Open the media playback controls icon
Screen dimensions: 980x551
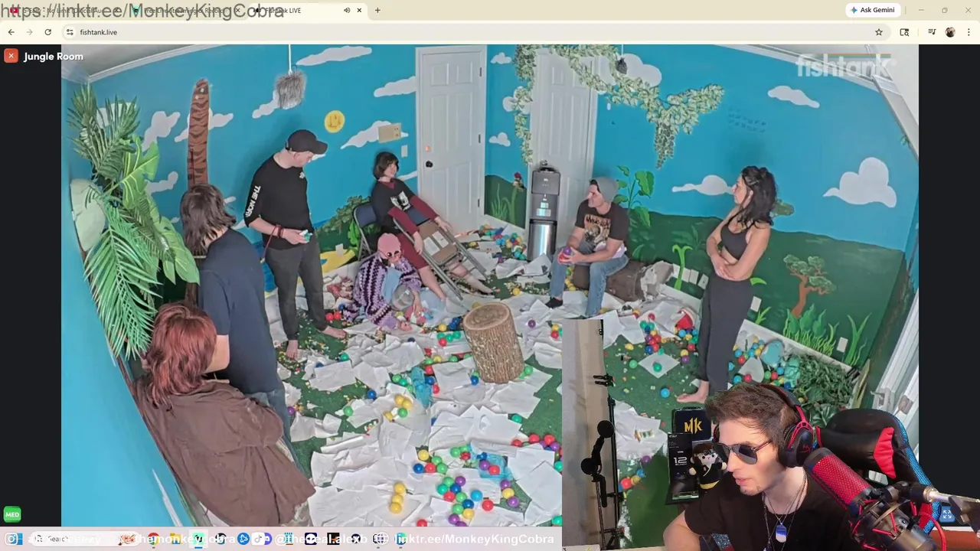[x=932, y=32]
